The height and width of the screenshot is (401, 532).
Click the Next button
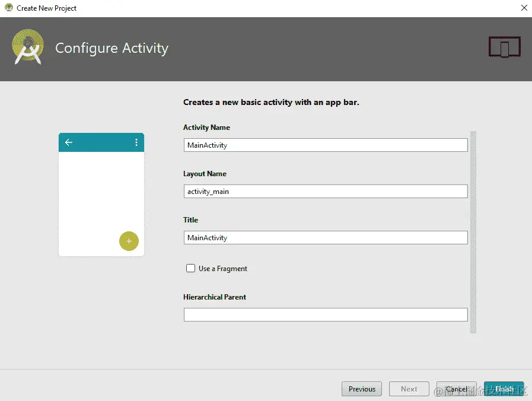click(x=409, y=389)
